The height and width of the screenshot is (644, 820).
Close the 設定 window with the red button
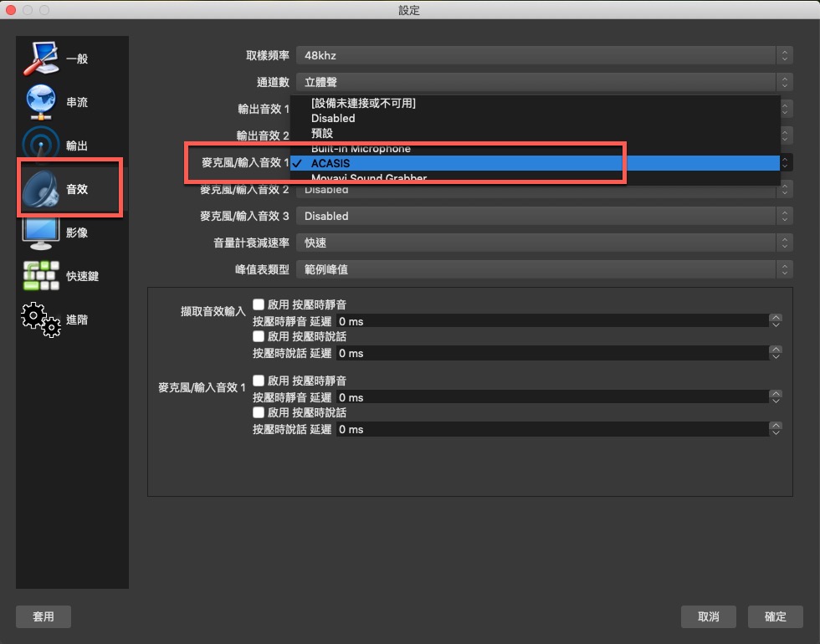tap(10, 10)
